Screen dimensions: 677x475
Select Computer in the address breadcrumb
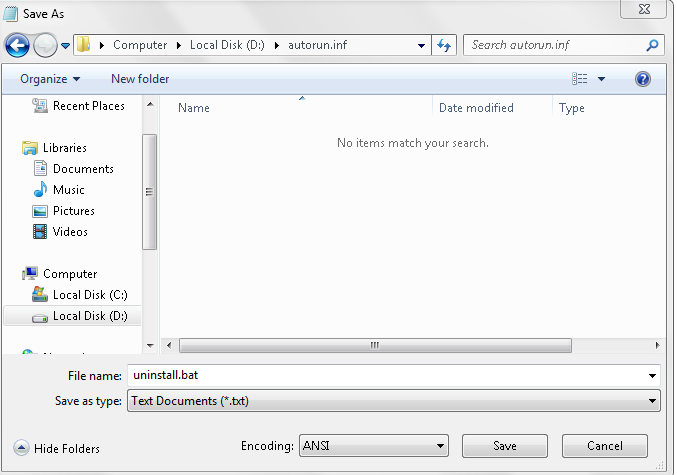[140, 45]
